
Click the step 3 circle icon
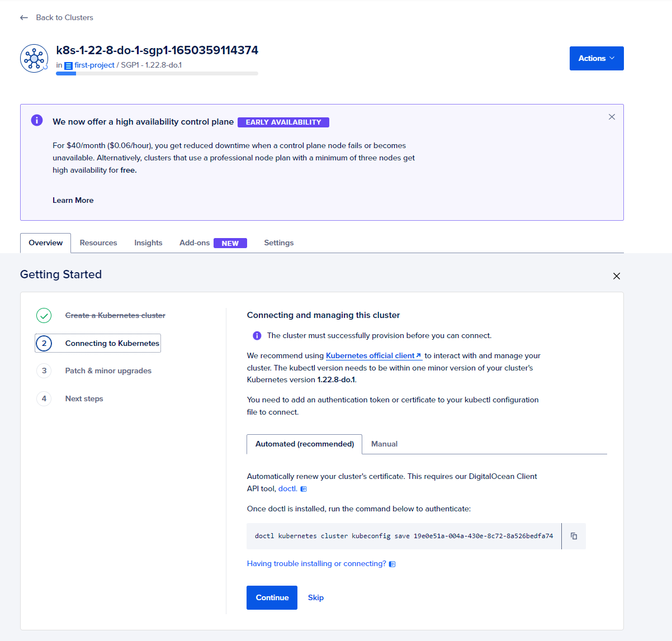click(x=44, y=371)
